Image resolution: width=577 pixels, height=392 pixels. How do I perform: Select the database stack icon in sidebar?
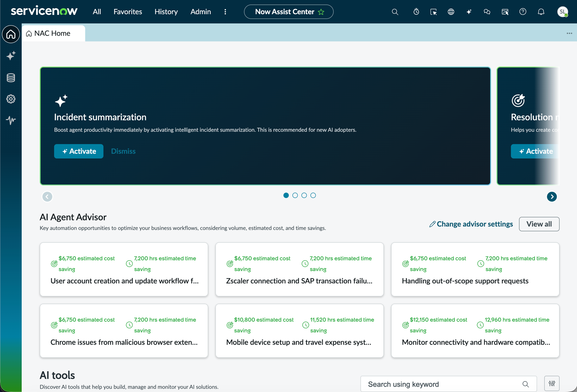(11, 78)
